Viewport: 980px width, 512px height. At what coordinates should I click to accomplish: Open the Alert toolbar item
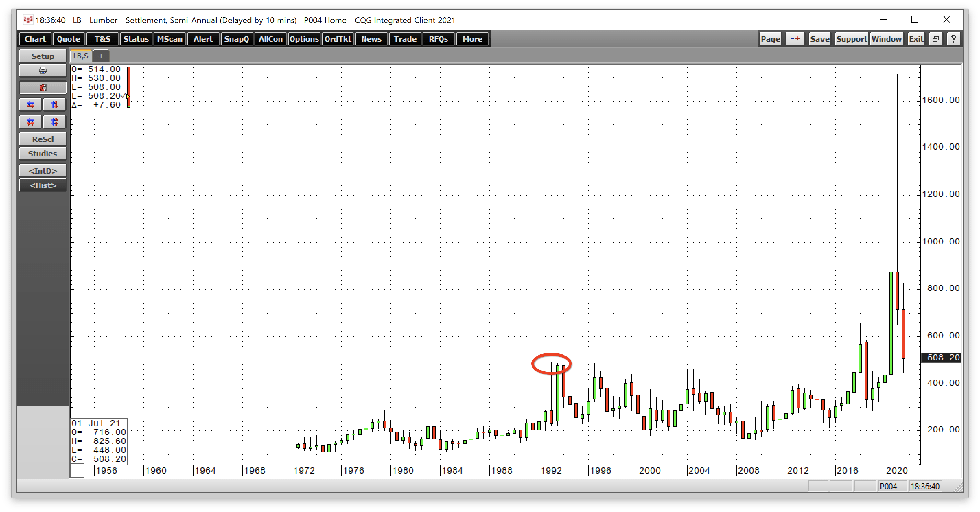point(203,39)
